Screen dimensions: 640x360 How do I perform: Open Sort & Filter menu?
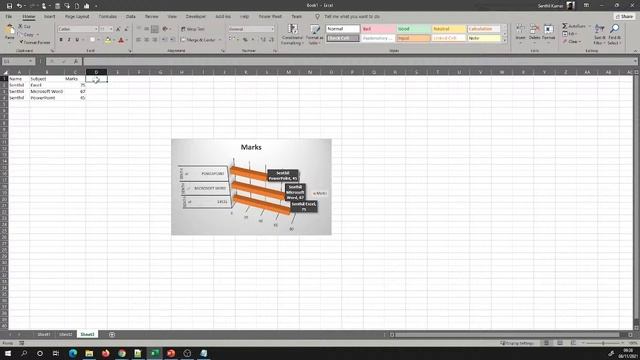point(599,34)
